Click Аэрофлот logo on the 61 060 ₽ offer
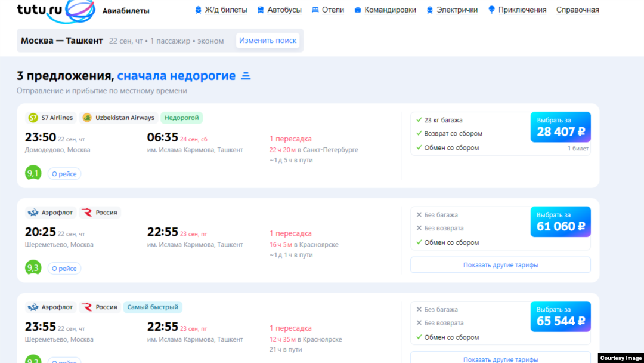 (33, 213)
